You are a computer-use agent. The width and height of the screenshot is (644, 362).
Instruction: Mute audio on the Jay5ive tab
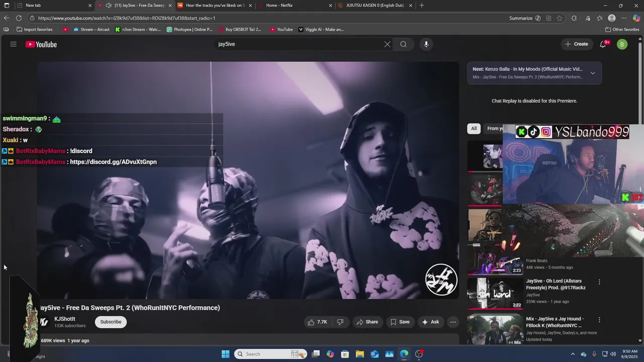[108, 5]
